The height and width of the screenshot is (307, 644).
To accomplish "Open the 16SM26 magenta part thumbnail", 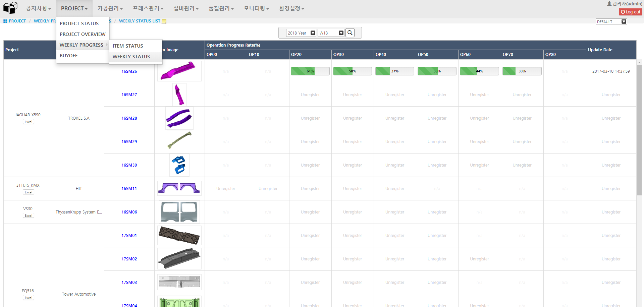I will [x=179, y=71].
